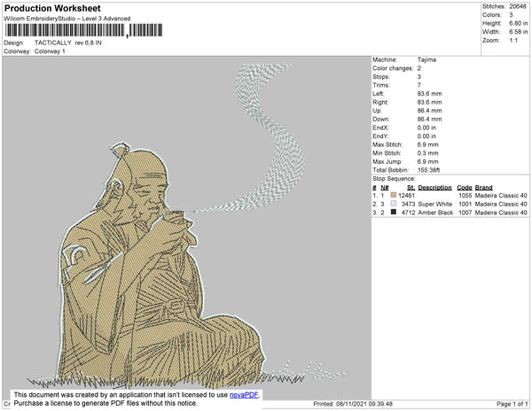Click thread code 1007
Viewport: 532px width, 411px height.
click(465, 213)
